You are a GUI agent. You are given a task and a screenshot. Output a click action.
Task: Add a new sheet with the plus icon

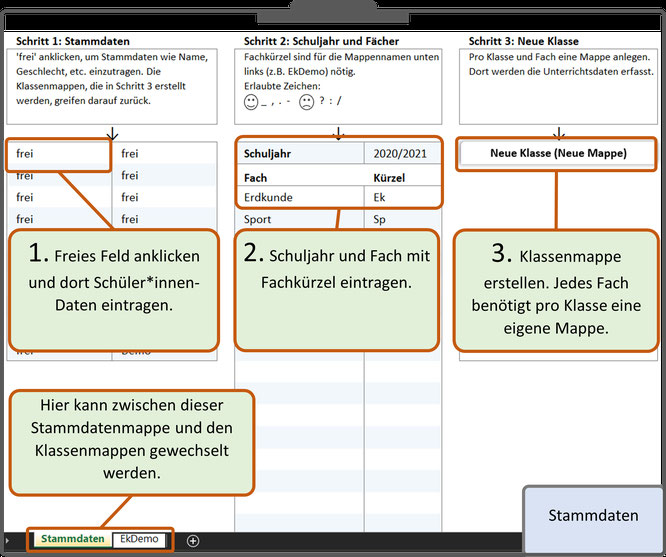[193, 540]
